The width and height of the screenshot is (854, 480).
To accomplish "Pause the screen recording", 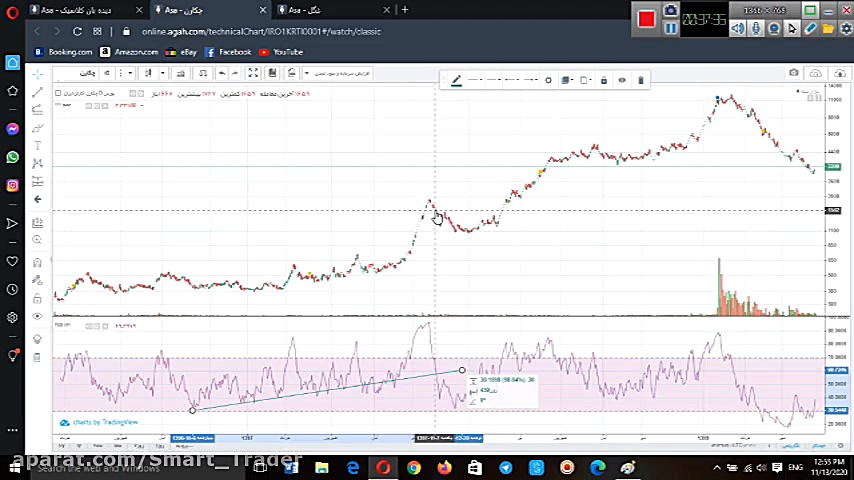I will coord(670,28).
